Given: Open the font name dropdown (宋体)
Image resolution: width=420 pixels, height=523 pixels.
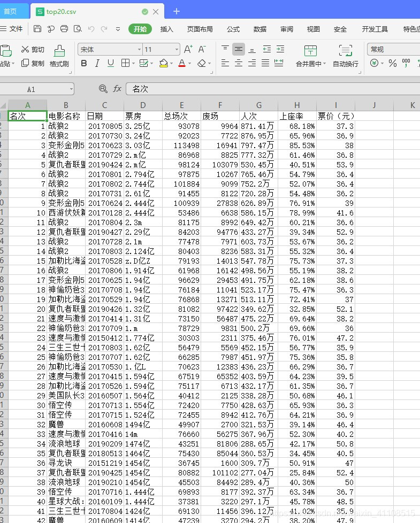Looking at the screenshot, I should pyautogui.click(x=140, y=50).
